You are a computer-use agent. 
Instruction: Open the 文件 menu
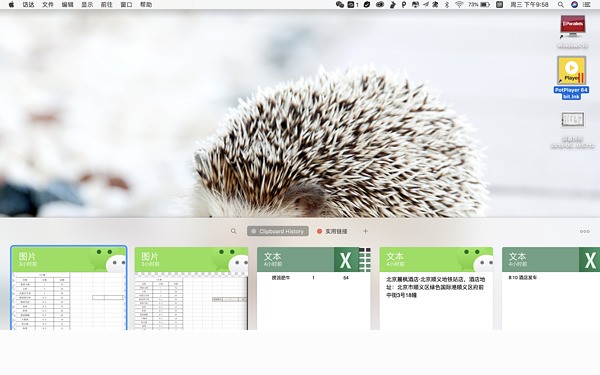(x=48, y=5)
